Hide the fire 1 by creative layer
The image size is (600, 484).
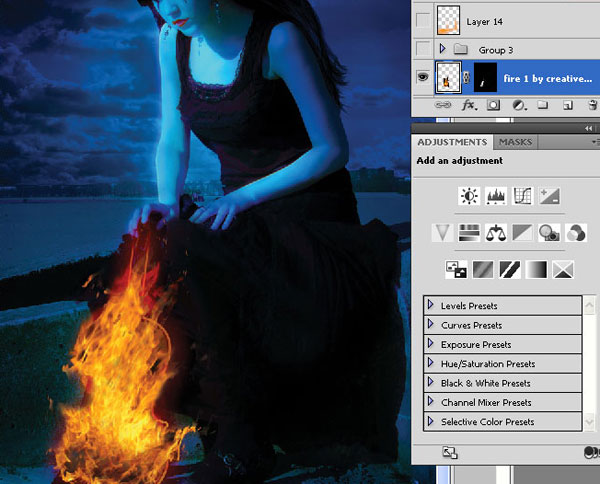(423, 78)
